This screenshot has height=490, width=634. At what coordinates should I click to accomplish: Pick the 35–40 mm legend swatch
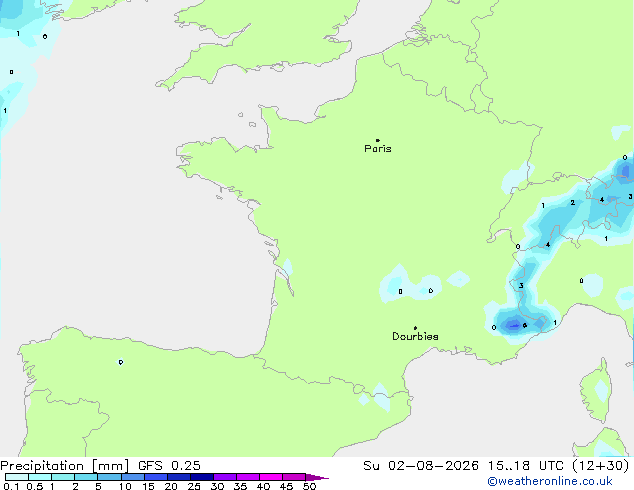(x=247, y=477)
